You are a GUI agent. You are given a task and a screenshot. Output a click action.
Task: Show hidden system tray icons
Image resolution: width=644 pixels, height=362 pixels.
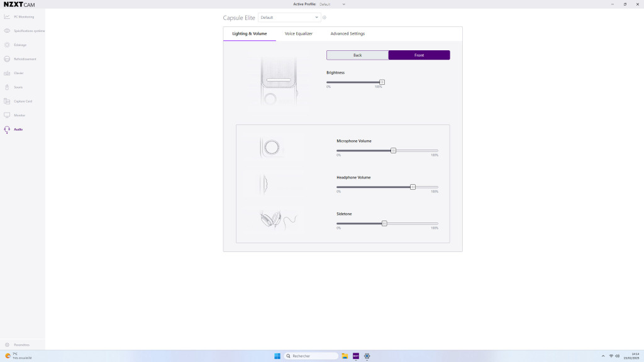603,356
